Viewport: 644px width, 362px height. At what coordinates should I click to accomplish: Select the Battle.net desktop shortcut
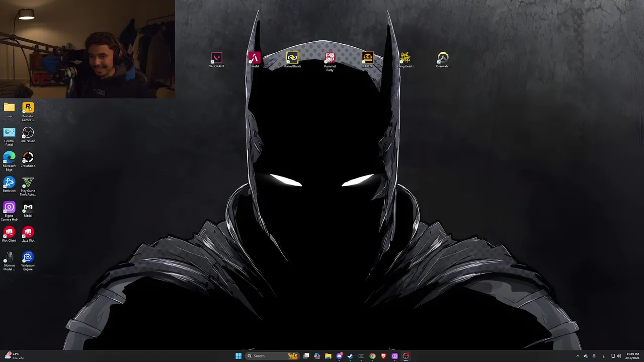(9, 185)
